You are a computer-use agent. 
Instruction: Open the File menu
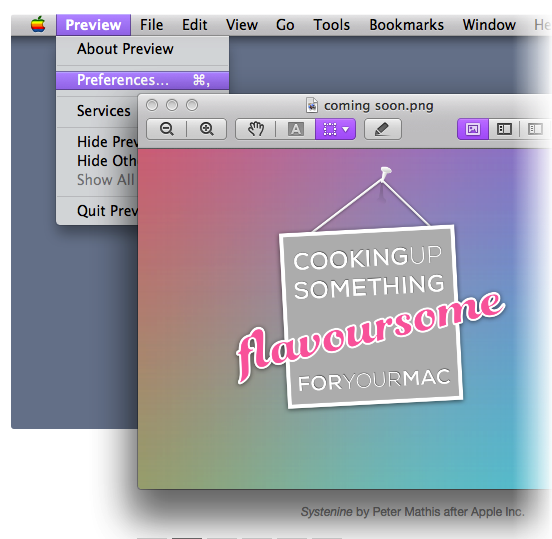(x=151, y=25)
